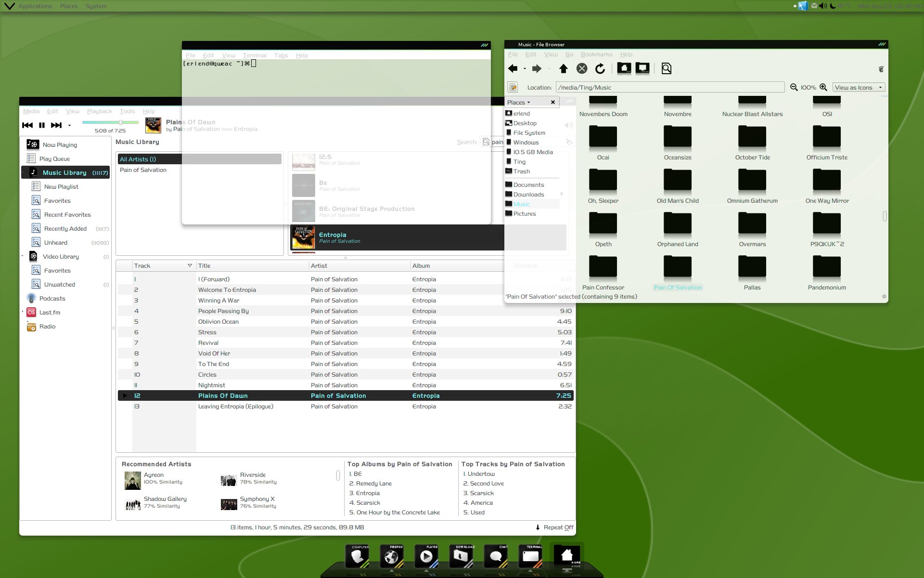Open Bookmarks menu in file browser
The image size is (924, 578).
click(596, 54)
